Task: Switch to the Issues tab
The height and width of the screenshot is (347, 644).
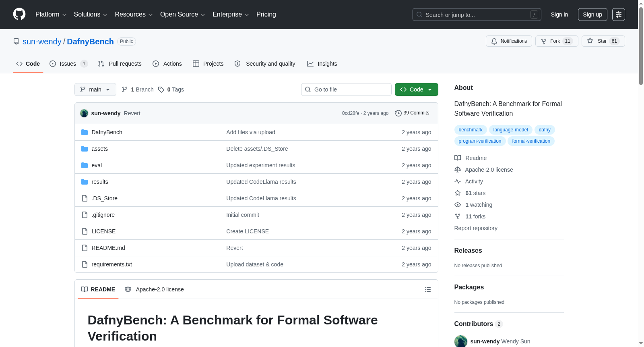Action: pos(68,64)
